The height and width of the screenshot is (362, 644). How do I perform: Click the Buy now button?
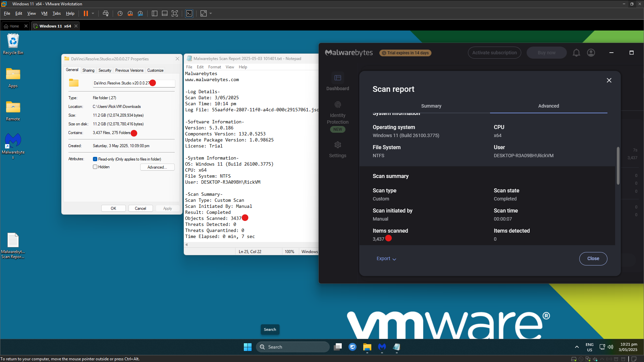click(x=546, y=53)
